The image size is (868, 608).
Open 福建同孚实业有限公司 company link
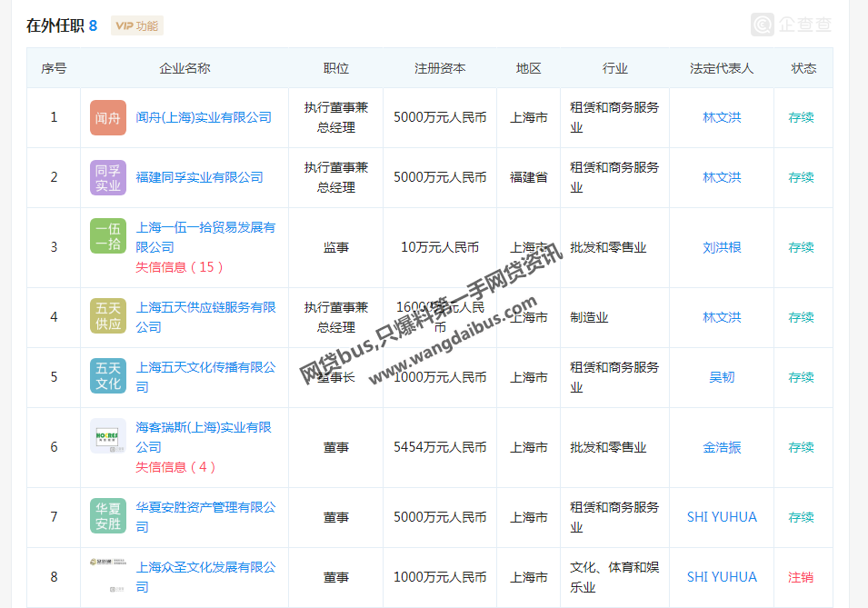coord(199,177)
